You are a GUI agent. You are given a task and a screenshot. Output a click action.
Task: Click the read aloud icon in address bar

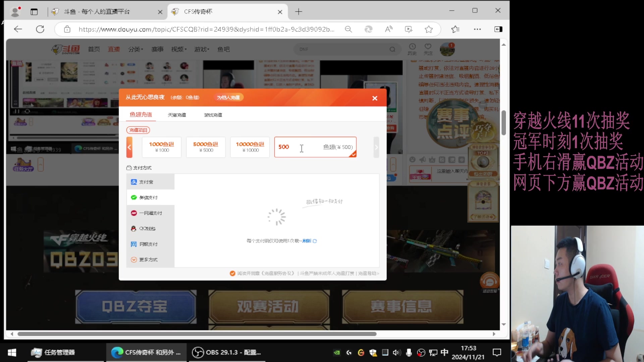(x=388, y=29)
